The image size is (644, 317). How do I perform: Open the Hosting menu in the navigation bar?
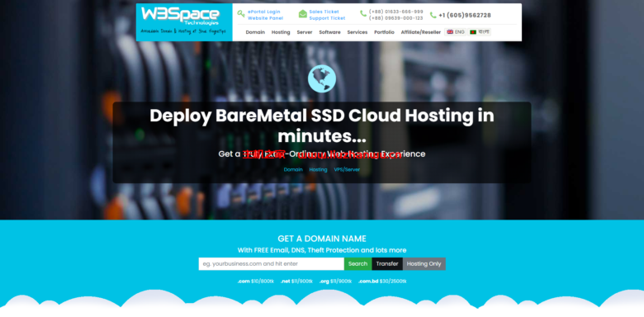pos(281,32)
